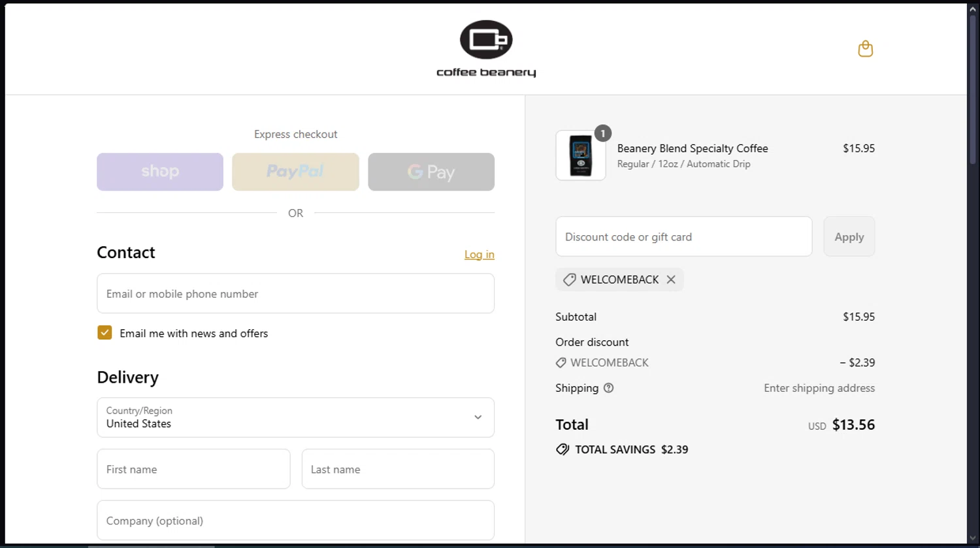Focus the Company (optional) field
The height and width of the screenshot is (548, 980).
click(x=295, y=521)
